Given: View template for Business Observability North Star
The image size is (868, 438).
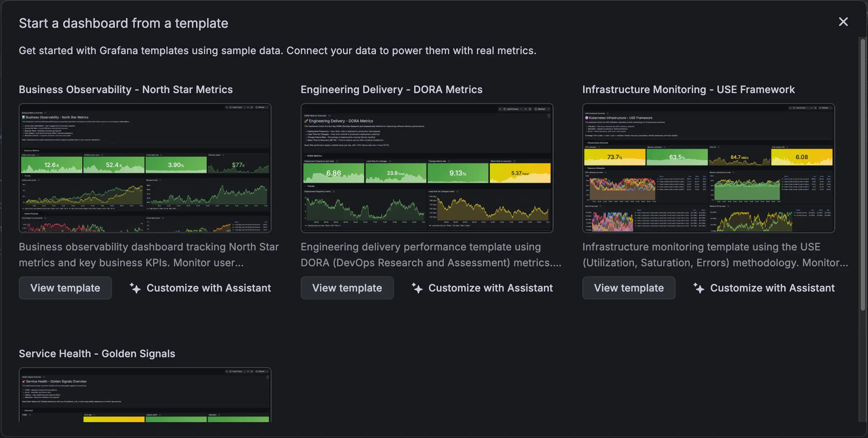Looking at the screenshot, I should tap(65, 288).
